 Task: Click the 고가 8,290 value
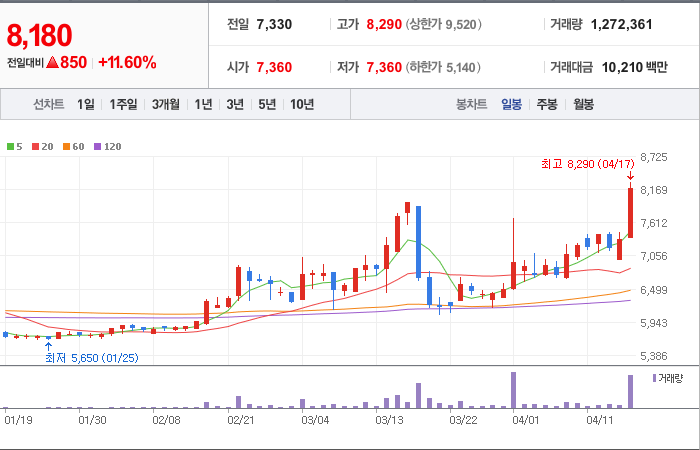(x=384, y=24)
